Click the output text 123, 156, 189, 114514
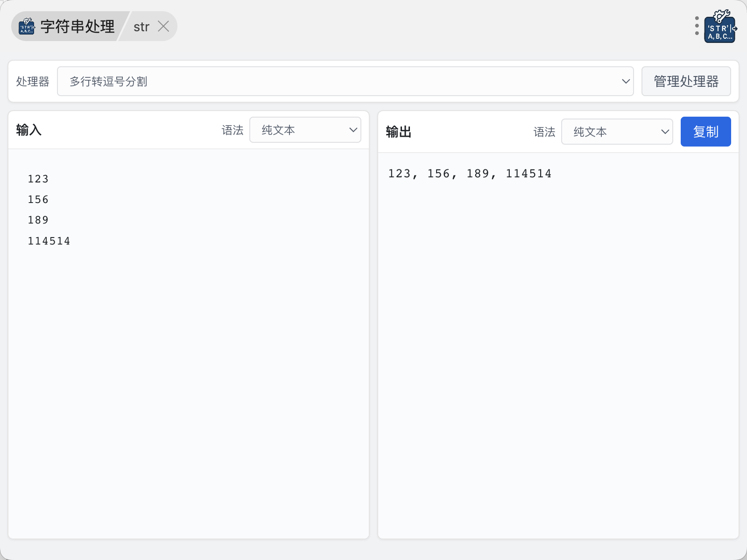The image size is (747, 560). click(x=470, y=174)
